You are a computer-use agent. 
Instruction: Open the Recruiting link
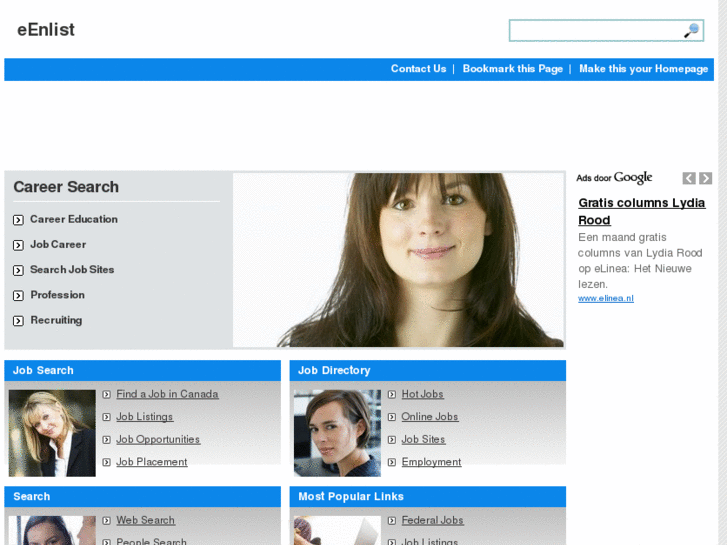tap(56, 320)
